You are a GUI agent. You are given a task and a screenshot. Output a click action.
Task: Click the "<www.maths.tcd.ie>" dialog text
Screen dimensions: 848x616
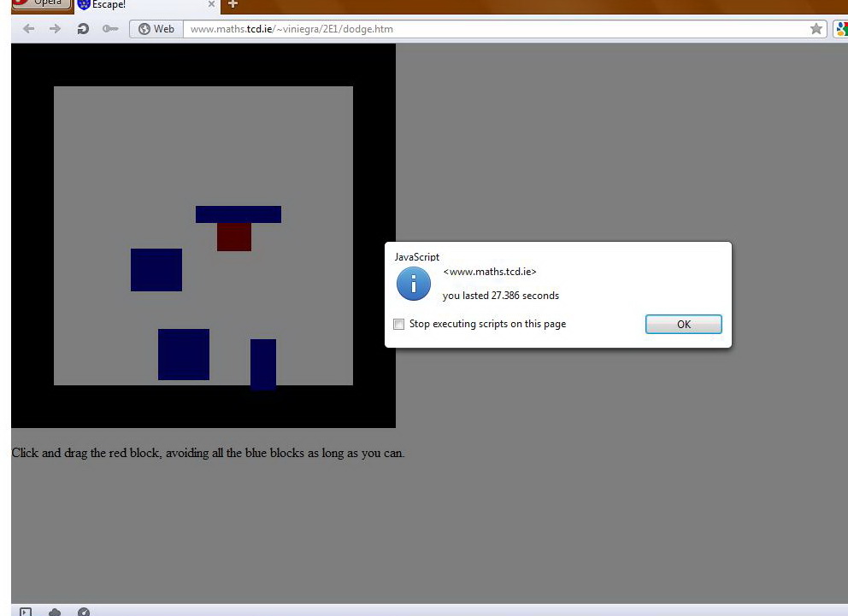tap(490, 272)
